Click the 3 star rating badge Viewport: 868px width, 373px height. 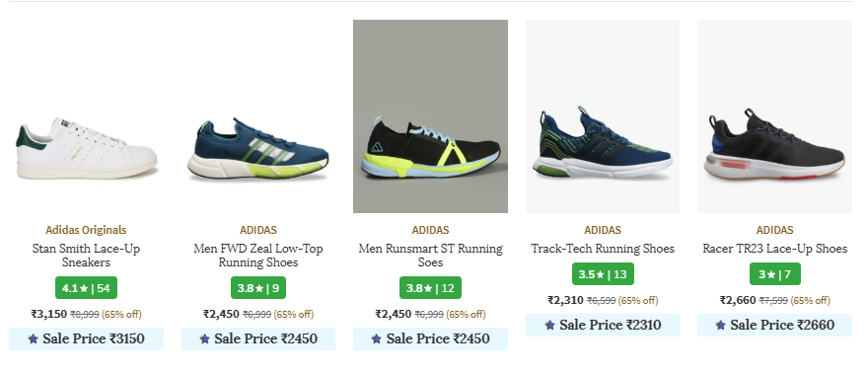pos(775,274)
